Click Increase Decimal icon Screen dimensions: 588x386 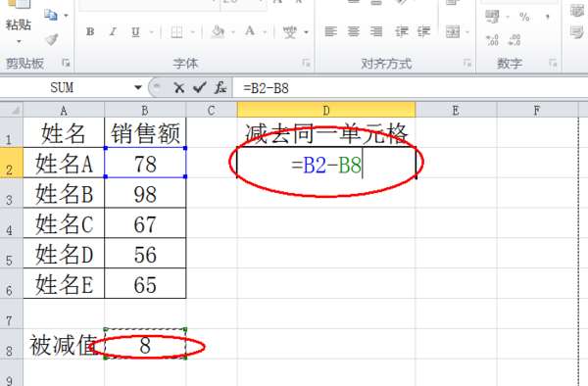492,40
